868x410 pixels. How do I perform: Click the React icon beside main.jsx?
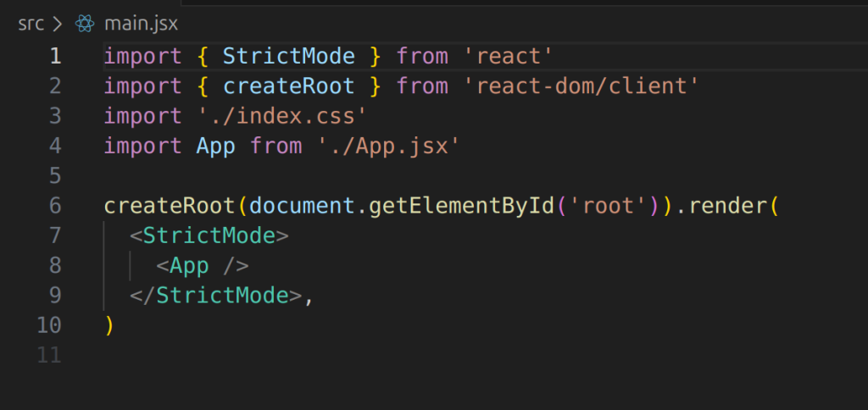[x=84, y=24]
